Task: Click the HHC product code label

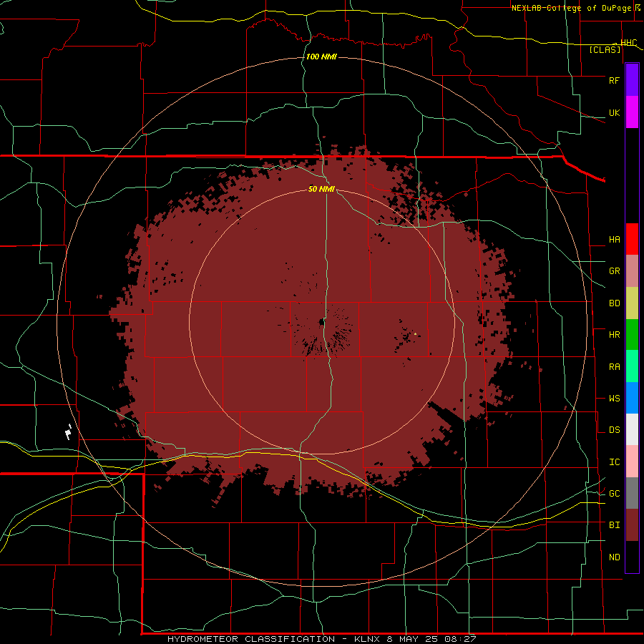Action: (628, 43)
